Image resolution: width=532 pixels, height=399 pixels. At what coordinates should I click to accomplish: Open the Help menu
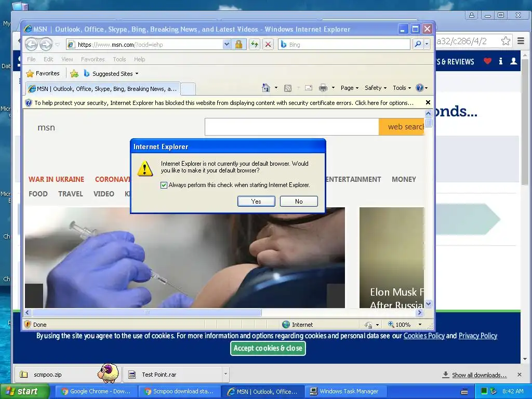139,59
